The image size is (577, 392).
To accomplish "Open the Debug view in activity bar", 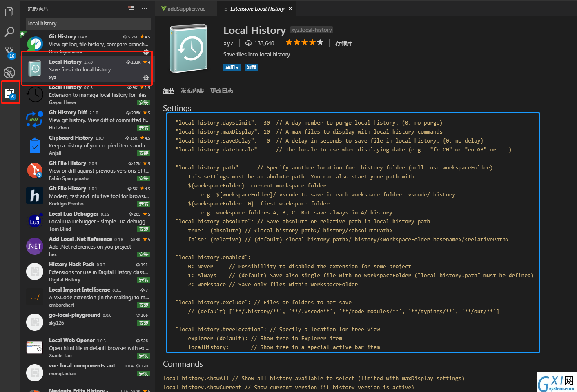I will click(9, 73).
